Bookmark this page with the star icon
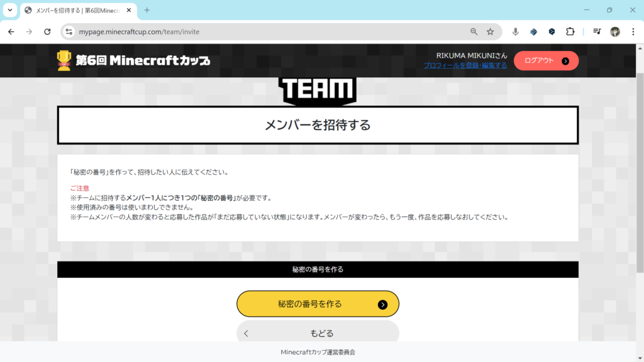The image size is (644, 362). pos(491,31)
